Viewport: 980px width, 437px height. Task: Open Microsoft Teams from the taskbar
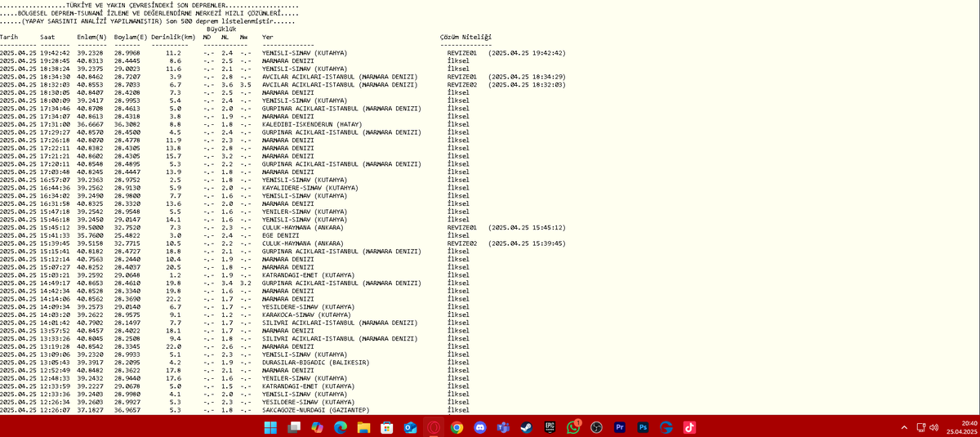504,427
